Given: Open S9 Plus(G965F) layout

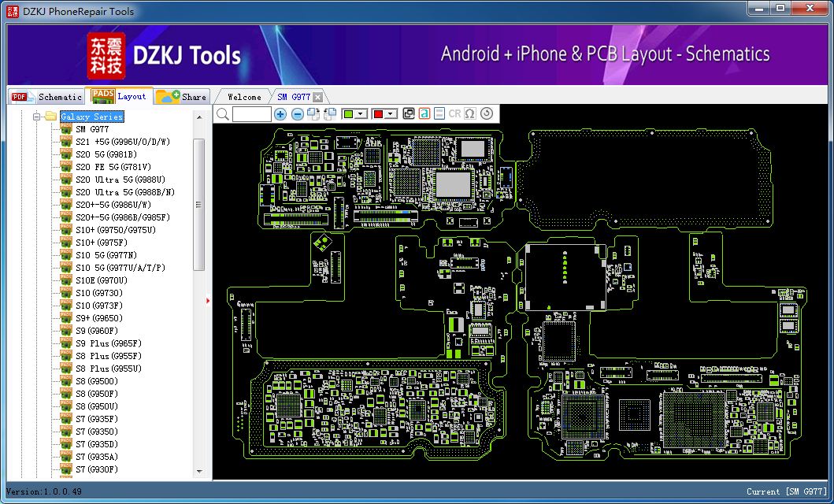Looking at the screenshot, I should [109, 343].
